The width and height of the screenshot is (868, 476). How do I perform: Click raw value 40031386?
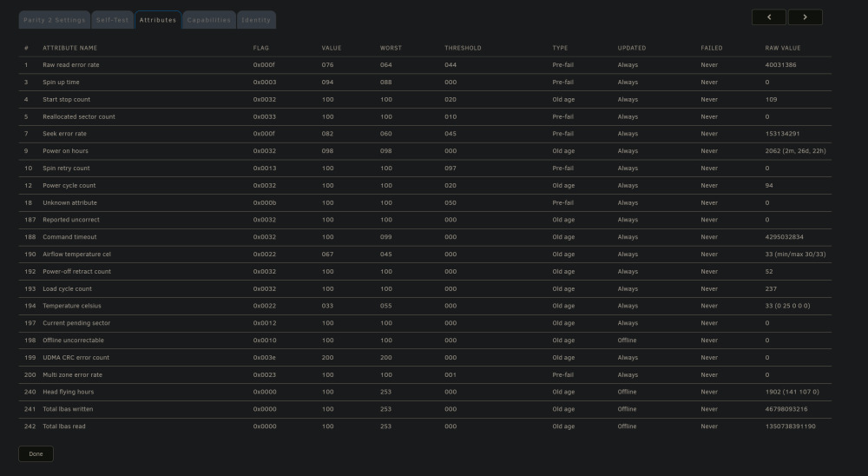(780, 65)
